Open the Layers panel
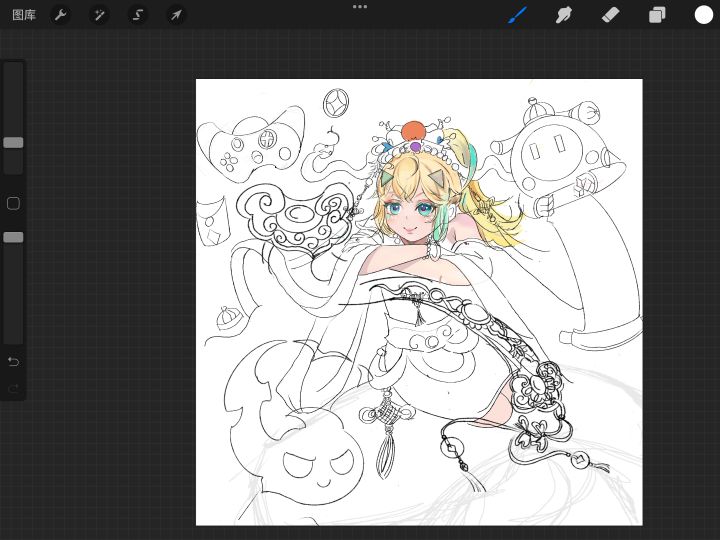Viewport: 720px width, 540px height. pyautogui.click(x=657, y=15)
